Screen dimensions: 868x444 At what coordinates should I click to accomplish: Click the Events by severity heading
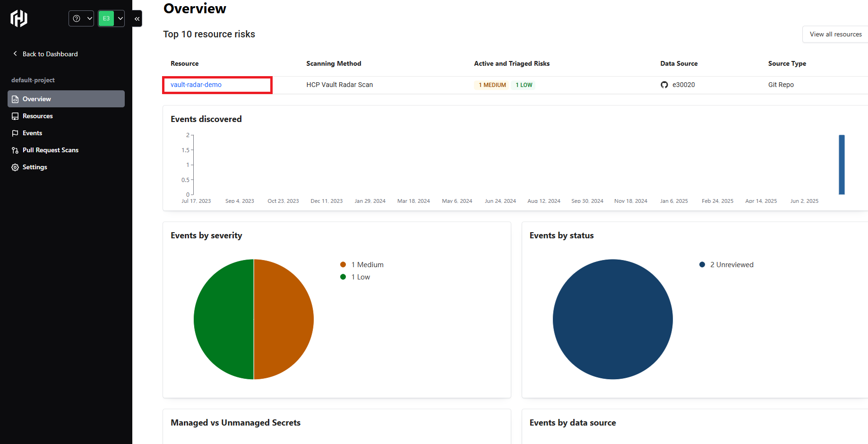pyautogui.click(x=206, y=235)
